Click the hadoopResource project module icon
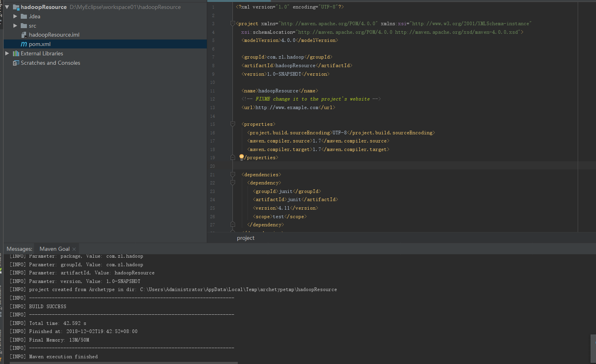Viewport: 596px width, 364px height. (x=16, y=7)
